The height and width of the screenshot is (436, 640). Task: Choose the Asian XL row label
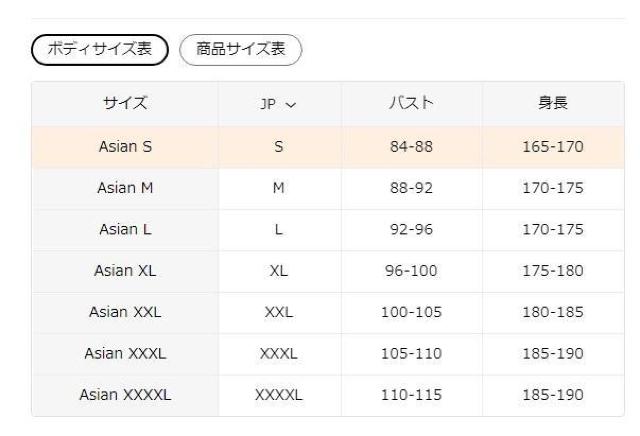coord(125,271)
